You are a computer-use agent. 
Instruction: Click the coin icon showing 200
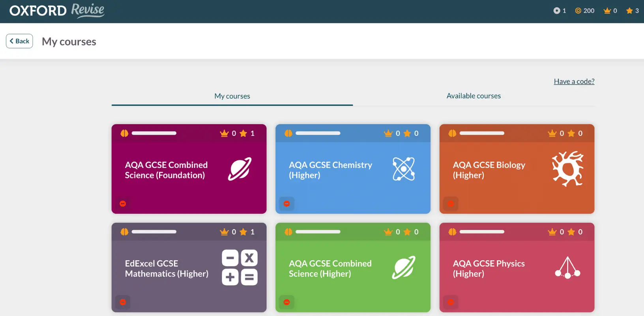click(578, 11)
